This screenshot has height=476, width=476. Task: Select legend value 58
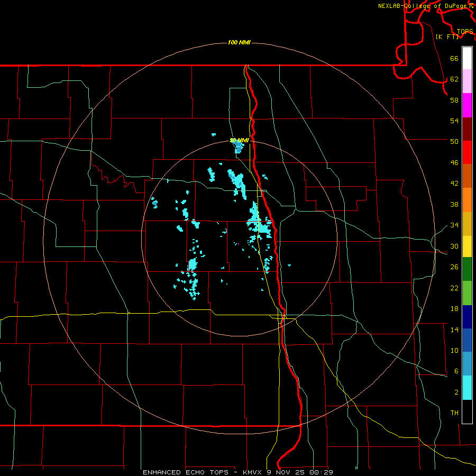click(454, 100)
